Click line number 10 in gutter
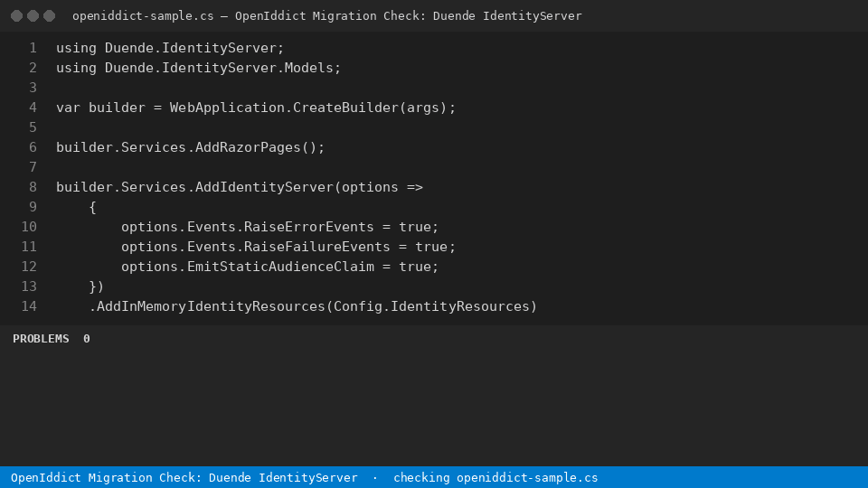This screenshot has height=488, width=868. pos(29,228)
